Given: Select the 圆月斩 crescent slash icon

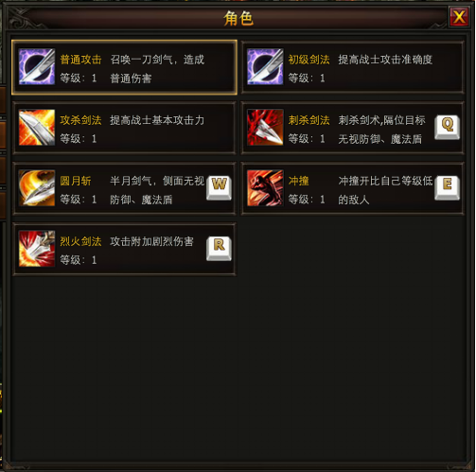Looking at the screenshot, I should [37, 188].
